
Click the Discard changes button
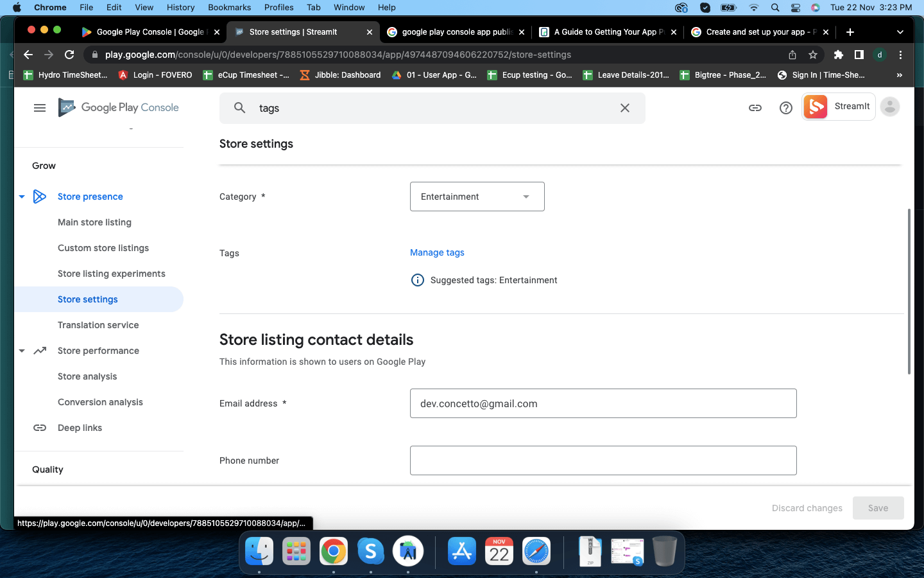point(807,508)
